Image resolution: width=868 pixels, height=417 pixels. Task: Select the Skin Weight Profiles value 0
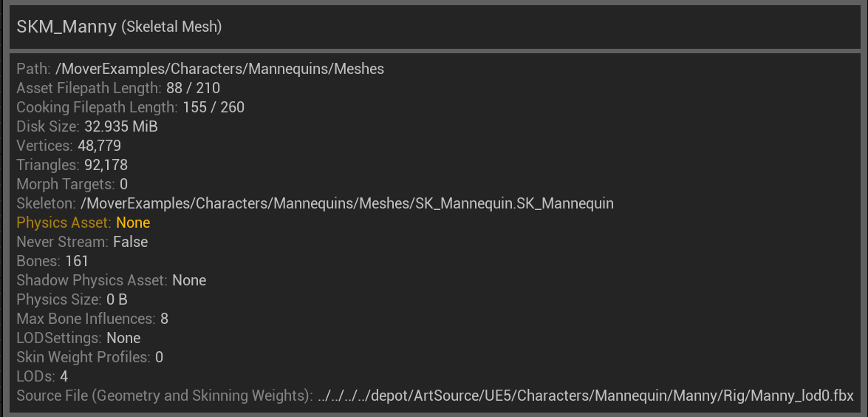(x=159, y=357)
